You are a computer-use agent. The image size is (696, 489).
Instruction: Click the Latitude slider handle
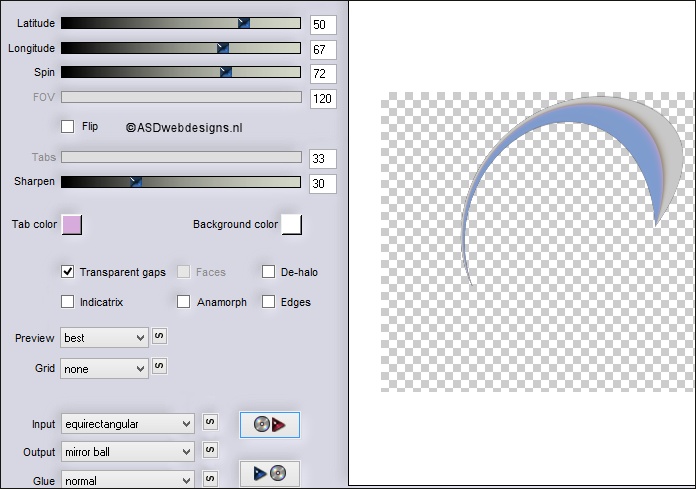244,23
